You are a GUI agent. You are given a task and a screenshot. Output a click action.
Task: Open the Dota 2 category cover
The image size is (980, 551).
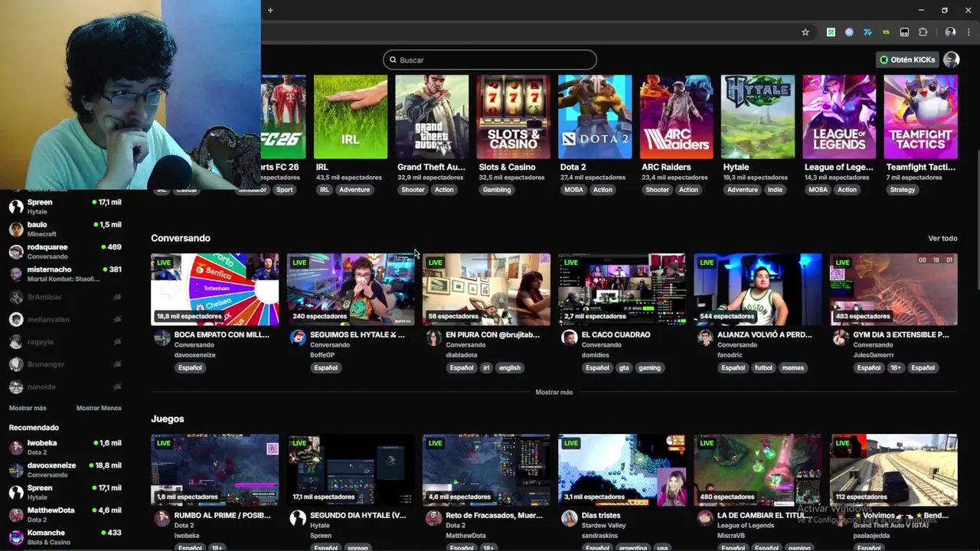595,116
